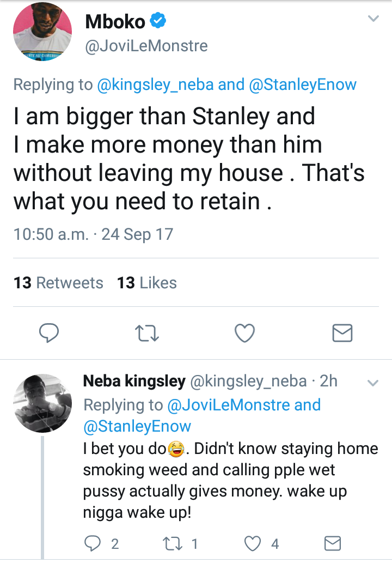Expand options chevron on Mboko's tweet
The width and height of the screenshot is (392, 563).
click(x=373, y=19)
